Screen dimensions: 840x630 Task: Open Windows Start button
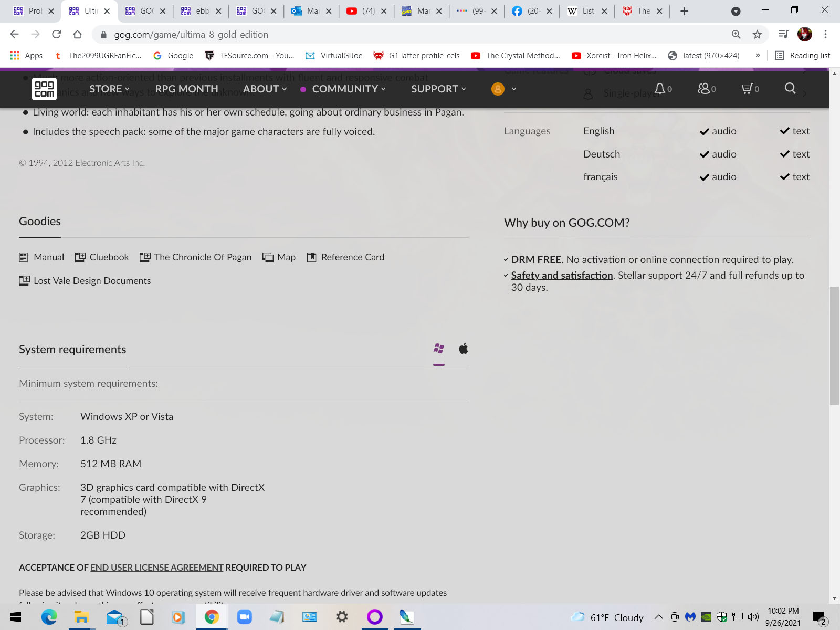coord(16,617)
